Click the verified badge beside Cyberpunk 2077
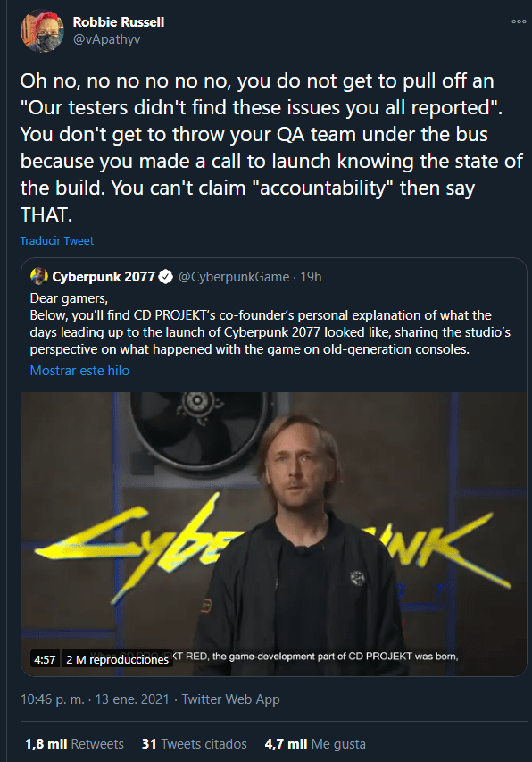 [x=166, y=277]
